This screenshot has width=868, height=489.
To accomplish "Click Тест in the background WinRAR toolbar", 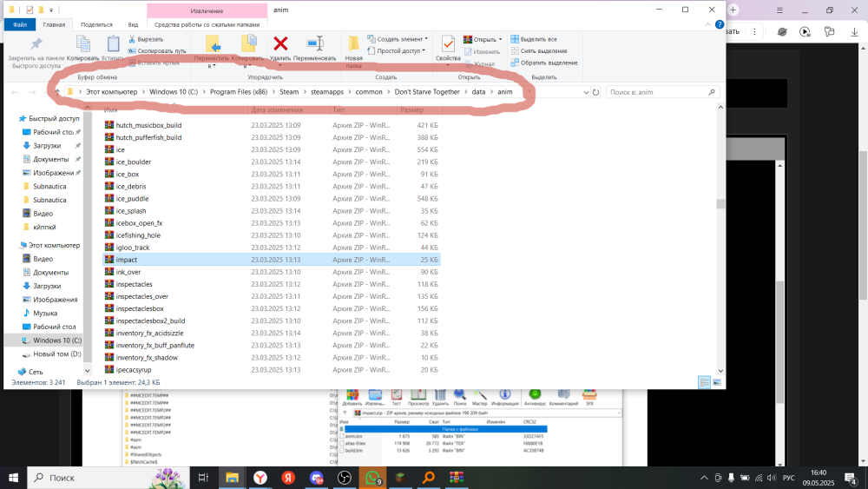I will coord(397,397).
